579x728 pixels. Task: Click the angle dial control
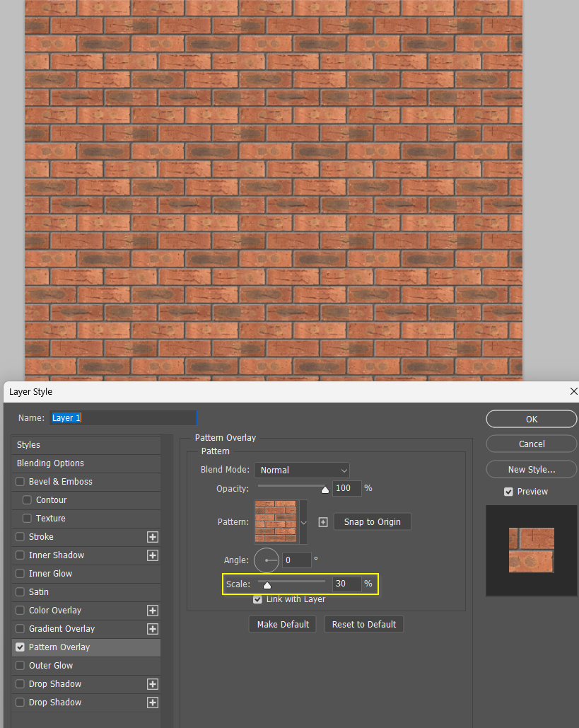tap(267, 560)
